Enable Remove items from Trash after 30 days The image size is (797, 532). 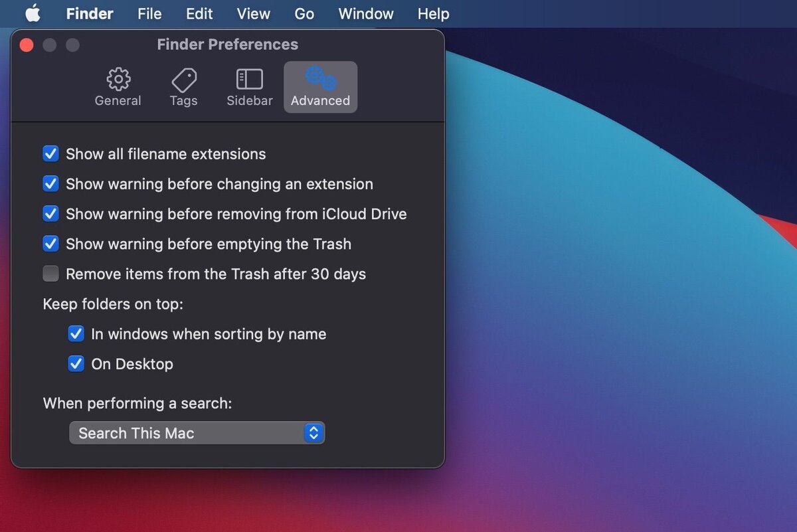[x=50, y=274]
